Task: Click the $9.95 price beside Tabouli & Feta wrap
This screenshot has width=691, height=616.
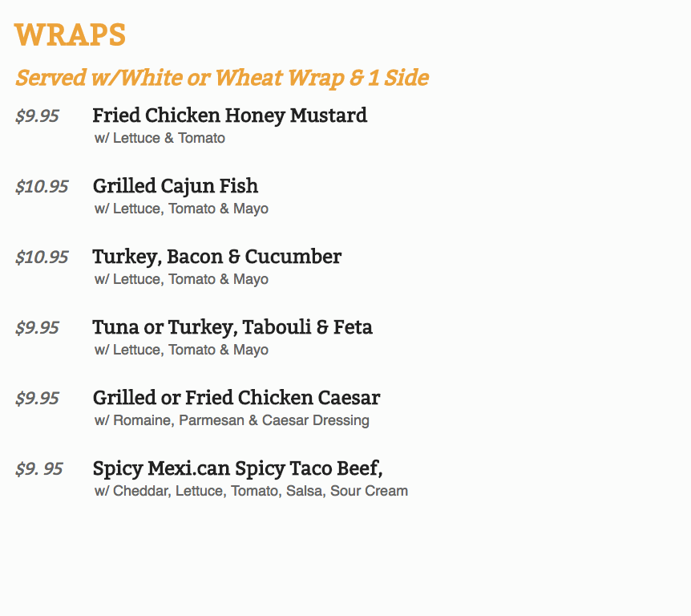Action: tap(37, 328)
